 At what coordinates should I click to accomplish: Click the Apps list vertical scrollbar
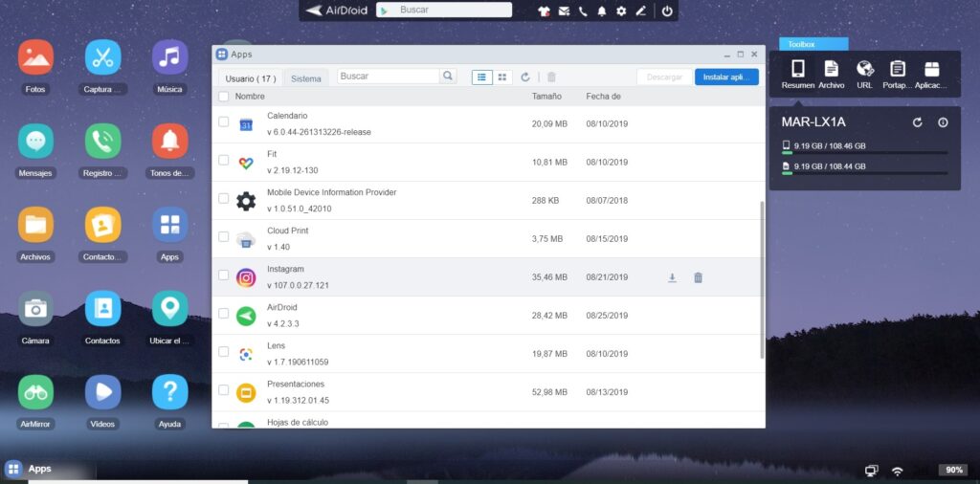(762, 280)
